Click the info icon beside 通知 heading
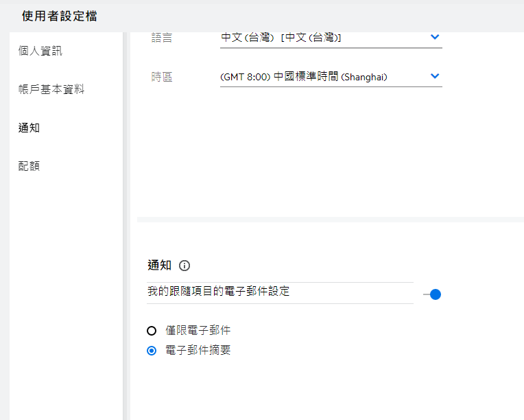 click(184, 266)
